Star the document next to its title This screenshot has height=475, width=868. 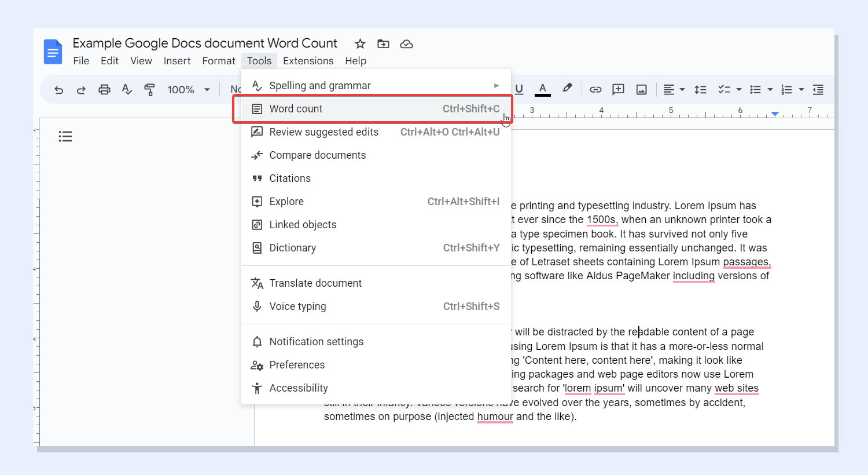[x=359, y=43]
